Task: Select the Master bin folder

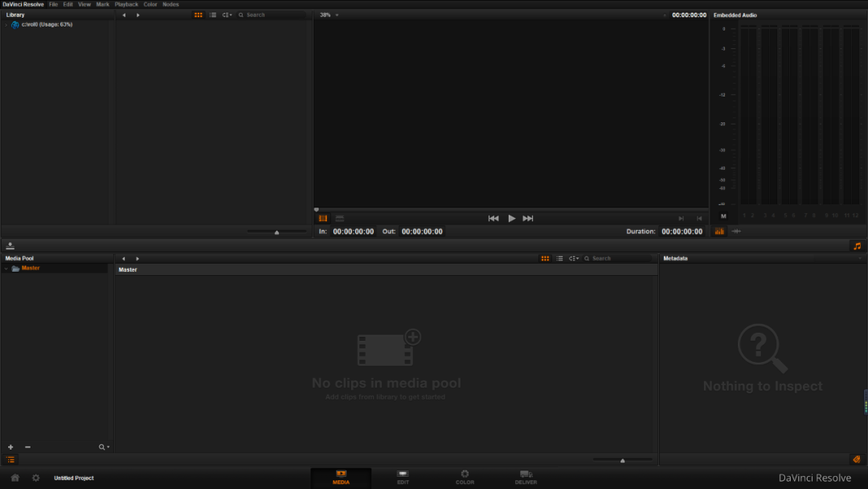Action: pyautogui.click(x=31, y=268)
